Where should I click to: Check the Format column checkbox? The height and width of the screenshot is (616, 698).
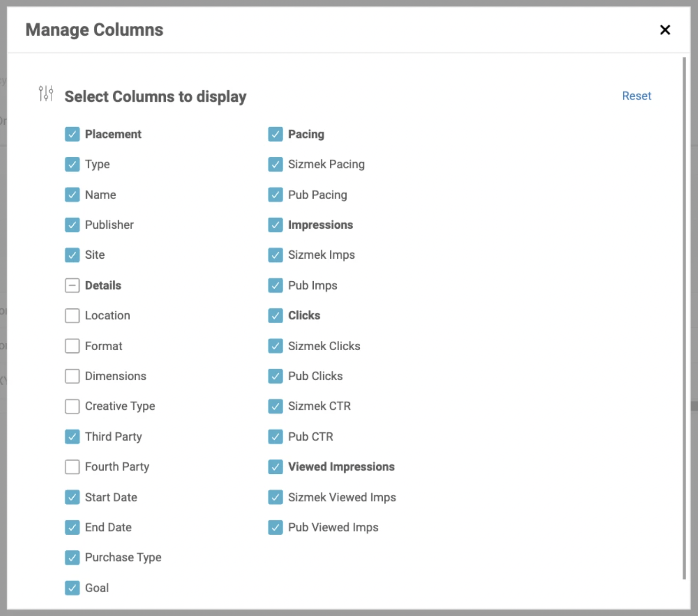pos(72,346)
